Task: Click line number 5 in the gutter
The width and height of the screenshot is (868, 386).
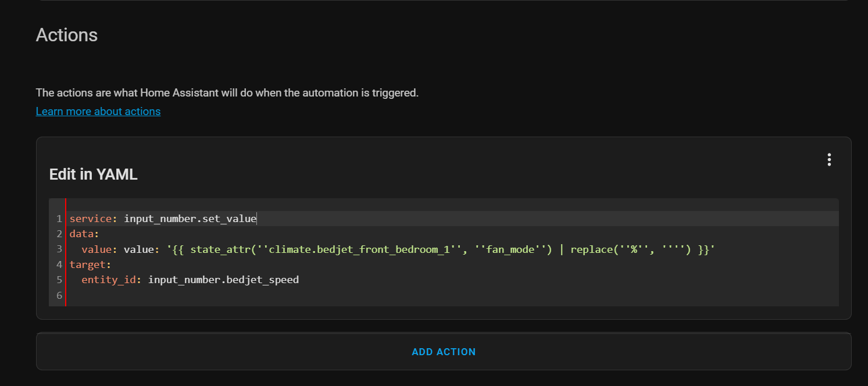Action: point(59,280)
